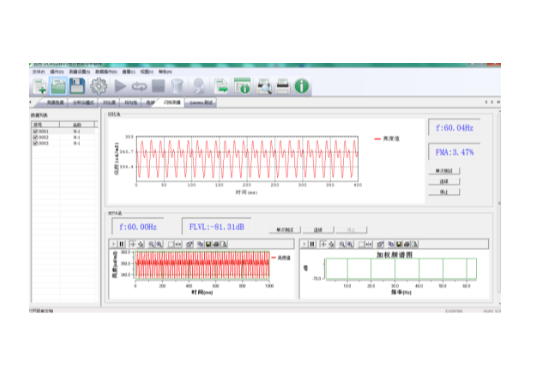
Task: Open the first menu in the menu bar
Action: (x=39, y=72)
